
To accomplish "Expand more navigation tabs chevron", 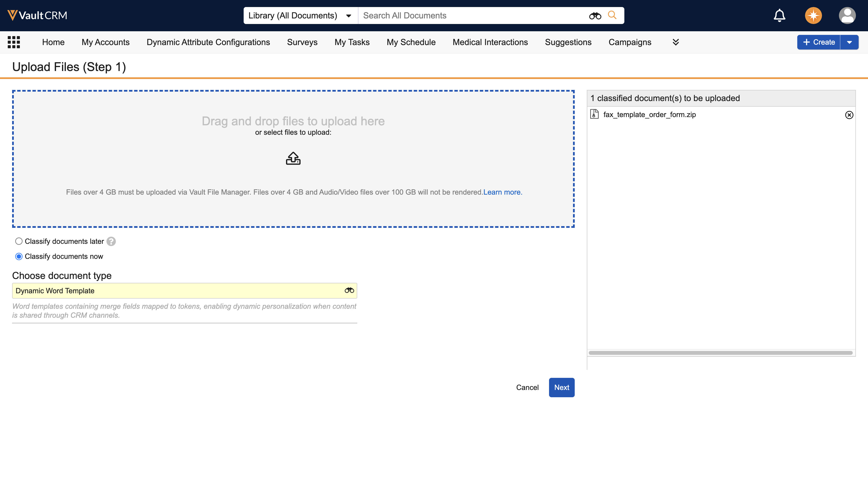I will pyautogui.click(x=675, y=42).
